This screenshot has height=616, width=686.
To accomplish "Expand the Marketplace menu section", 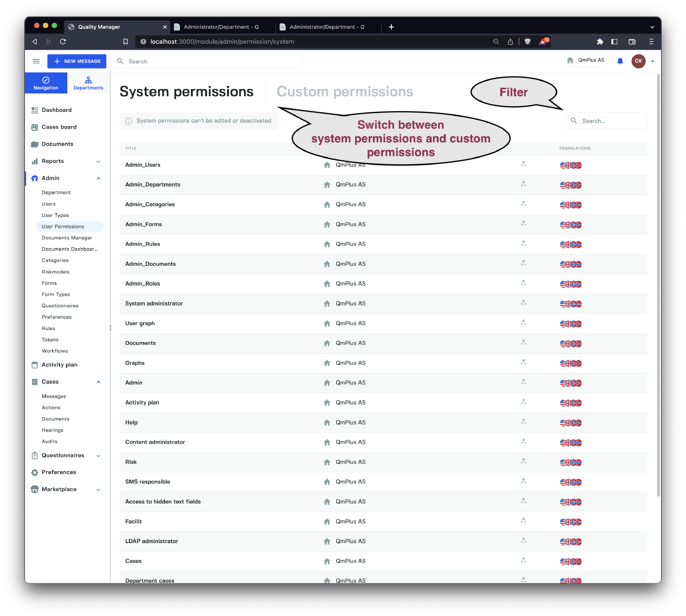I will click(x=98, y=490).
